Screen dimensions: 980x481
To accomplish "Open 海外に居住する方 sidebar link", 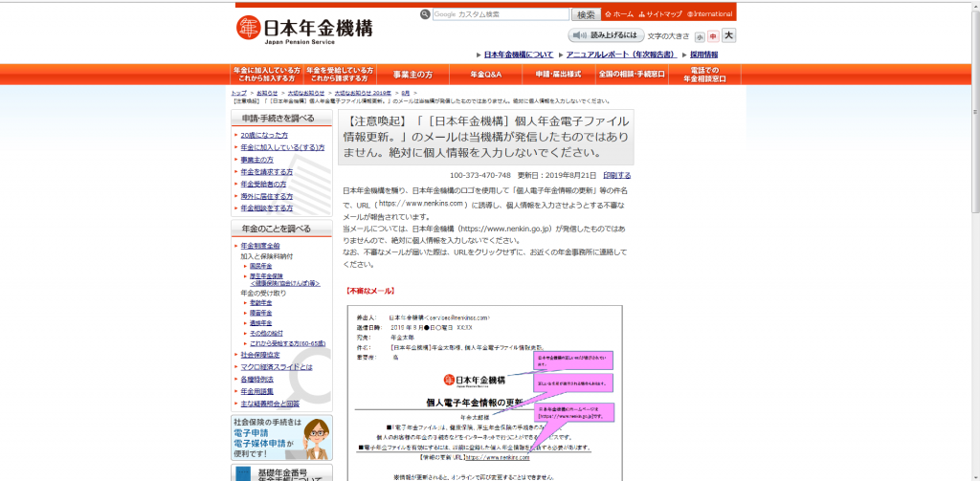I will (x=267, y=196).
